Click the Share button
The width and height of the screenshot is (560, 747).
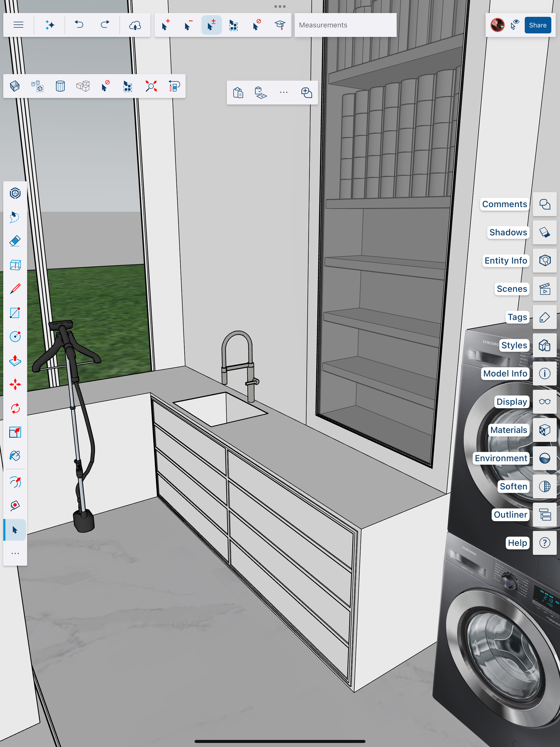pyautogui.click(x=537, y=25)
